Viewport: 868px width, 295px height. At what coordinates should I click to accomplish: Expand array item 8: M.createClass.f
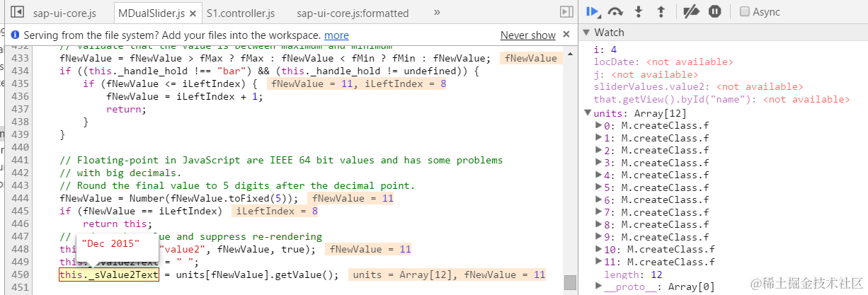pos(599,224)
